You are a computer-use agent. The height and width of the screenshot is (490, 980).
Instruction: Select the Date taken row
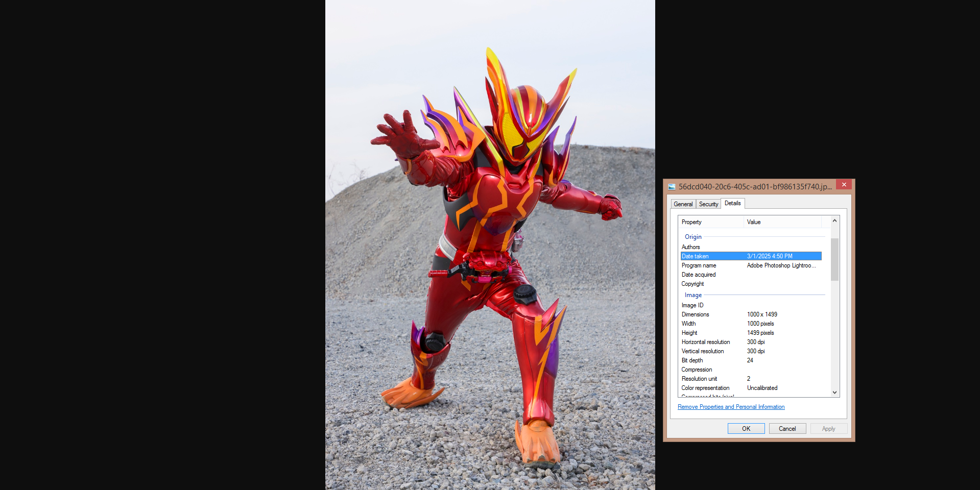tap(751, 256)
